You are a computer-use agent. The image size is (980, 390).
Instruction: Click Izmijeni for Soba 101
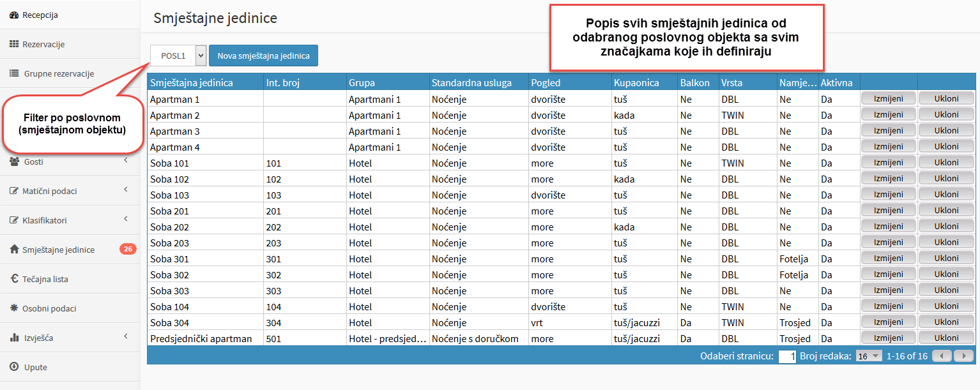click(x=889, y=162)
